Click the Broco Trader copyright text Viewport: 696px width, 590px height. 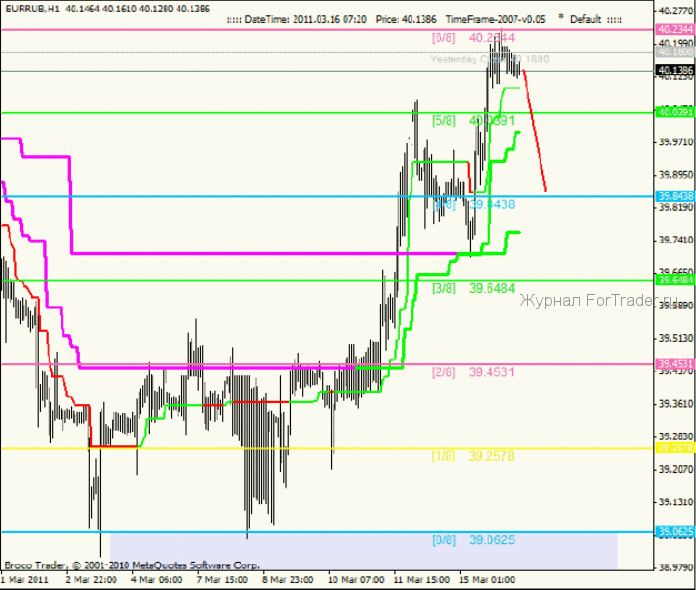[x=132, y=566]
